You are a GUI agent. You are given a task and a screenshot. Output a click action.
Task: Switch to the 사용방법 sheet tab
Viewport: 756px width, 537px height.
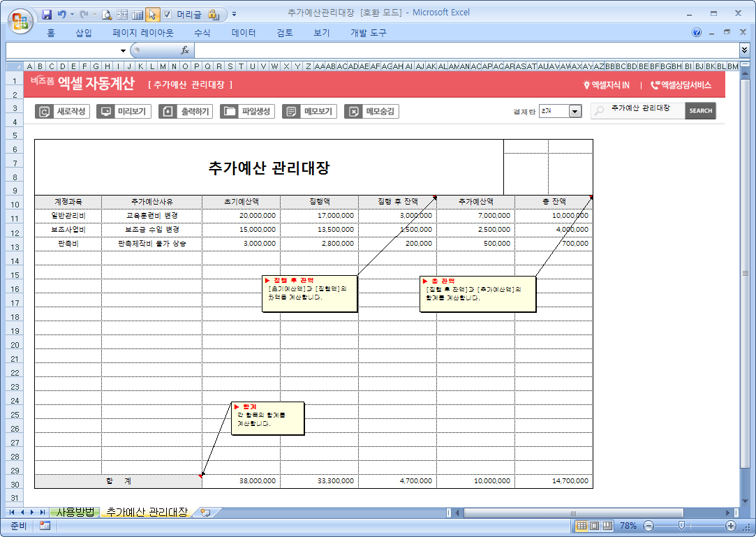75,513
